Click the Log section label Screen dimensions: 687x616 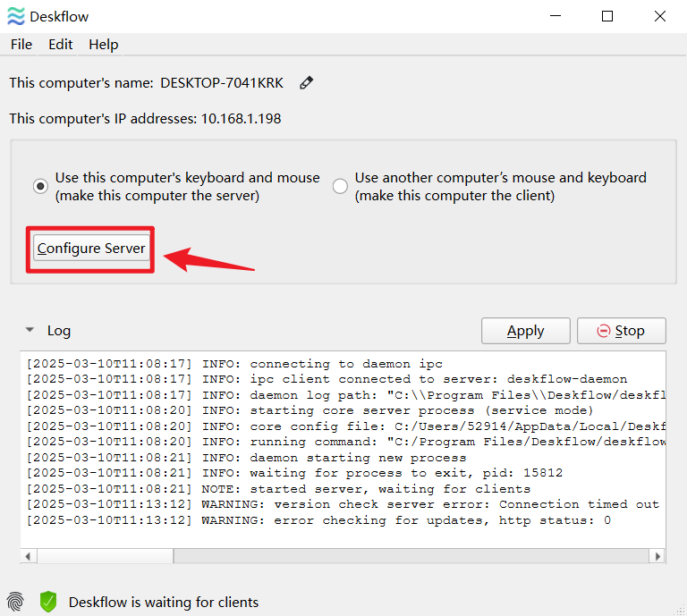pyautogui.click(x=59, y=331)
